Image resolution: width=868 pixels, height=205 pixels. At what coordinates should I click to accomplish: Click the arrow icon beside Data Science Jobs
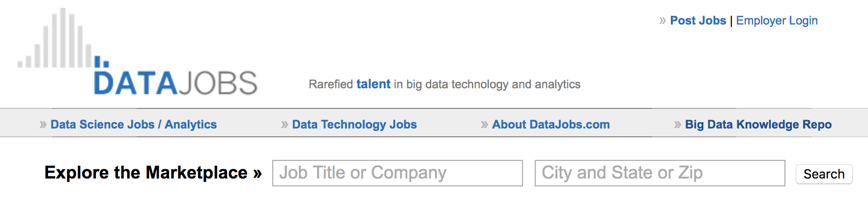[x=43, y=125]
